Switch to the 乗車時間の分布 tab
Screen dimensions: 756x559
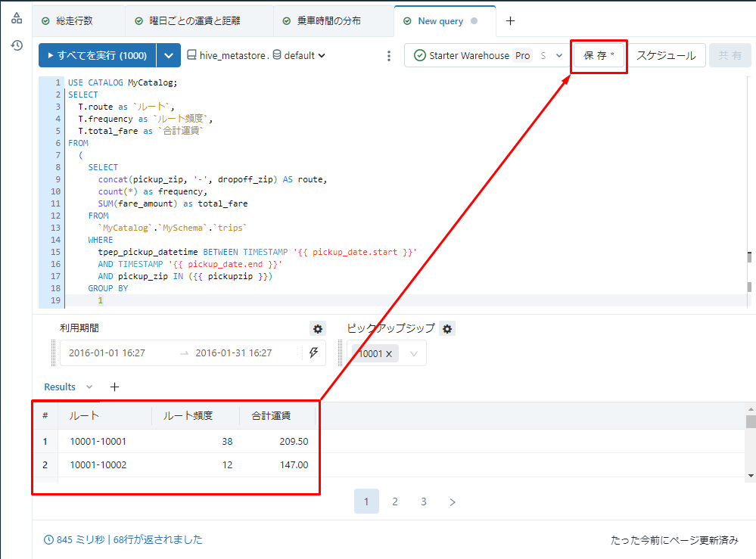click(x=331, y=21)
